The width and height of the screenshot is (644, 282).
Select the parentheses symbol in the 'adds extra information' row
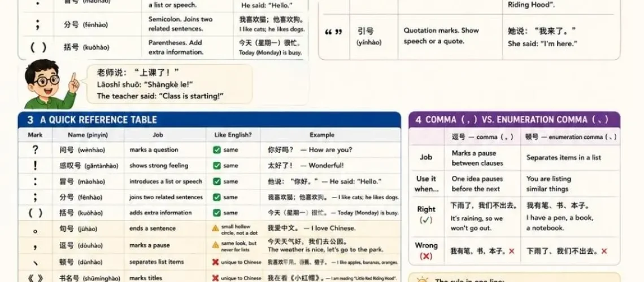[x=36, y=213]
